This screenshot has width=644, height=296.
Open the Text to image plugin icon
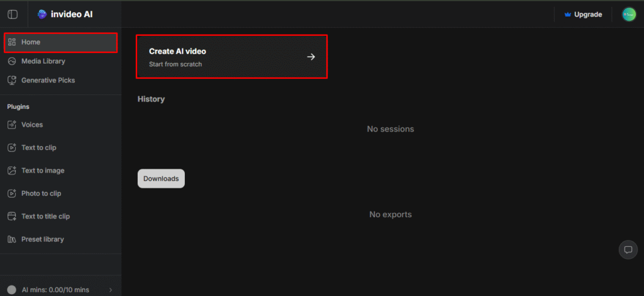[x=11, y=171]
